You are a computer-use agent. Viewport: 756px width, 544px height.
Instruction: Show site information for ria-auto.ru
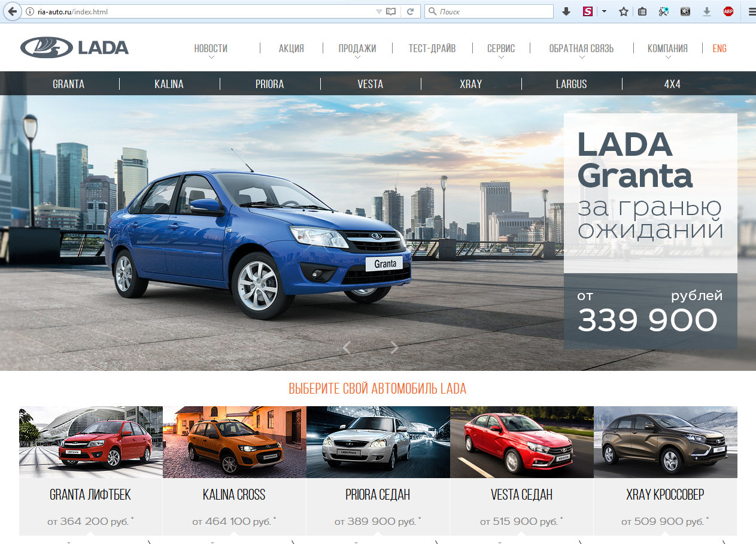tap(29, 11)
